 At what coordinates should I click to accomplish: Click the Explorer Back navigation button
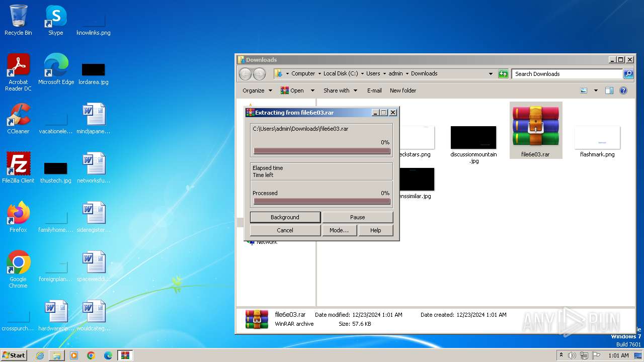click(245, 74)
